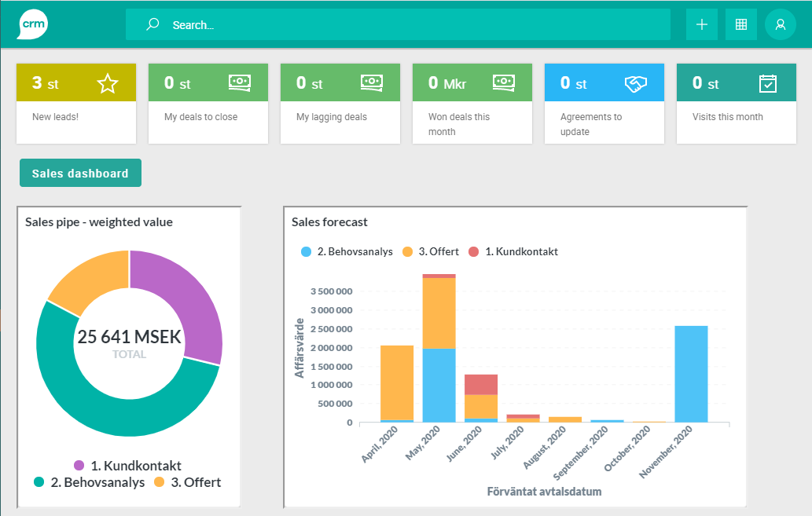Open Won deals this month card

coord(472,104)
